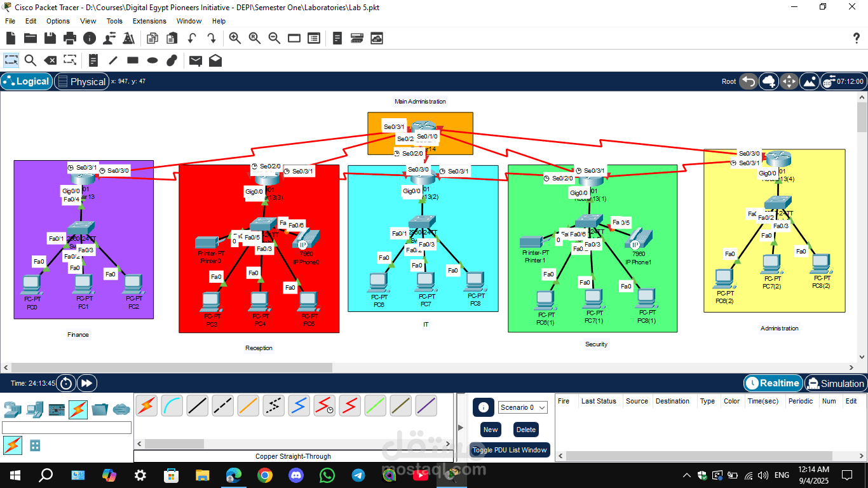
Task: Click Toggle PDU List Window button
Action: [x=509, y=450]
